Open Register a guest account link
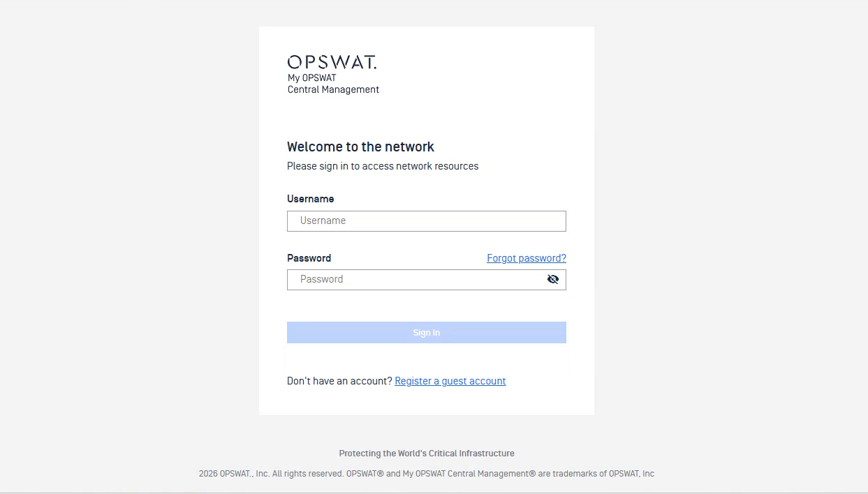Screen dimensions: 868x494 [450, 381]
